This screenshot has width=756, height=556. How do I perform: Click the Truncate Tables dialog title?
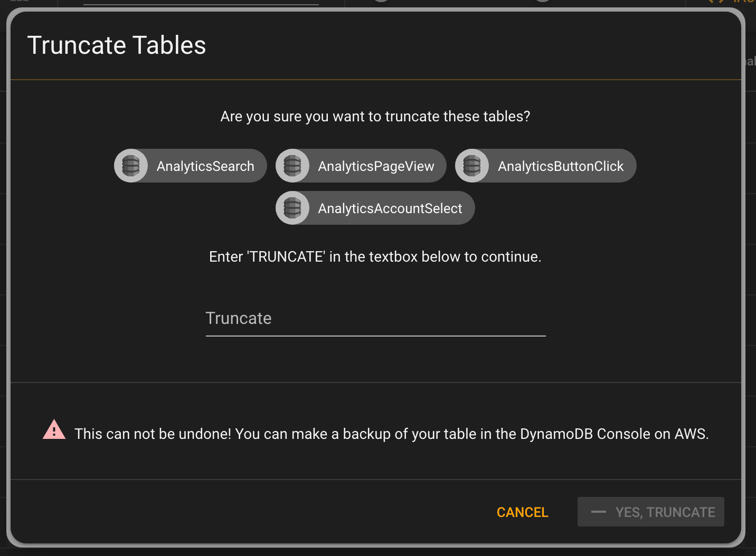click(x=117, y=45)
